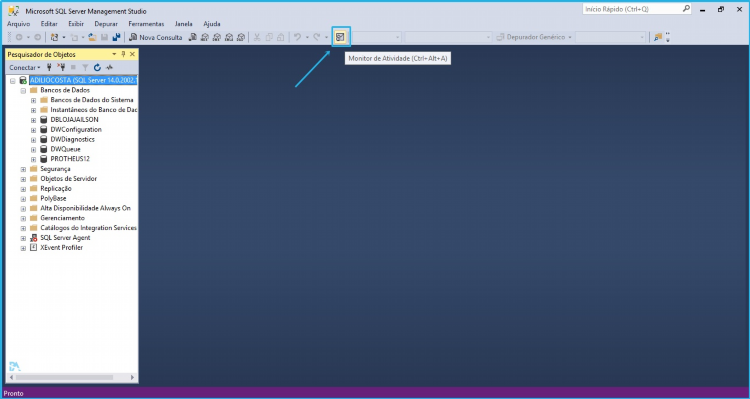Open the Conectar dropdown
Viewport: 750px width, 399px height.
(x=25, y=67)
